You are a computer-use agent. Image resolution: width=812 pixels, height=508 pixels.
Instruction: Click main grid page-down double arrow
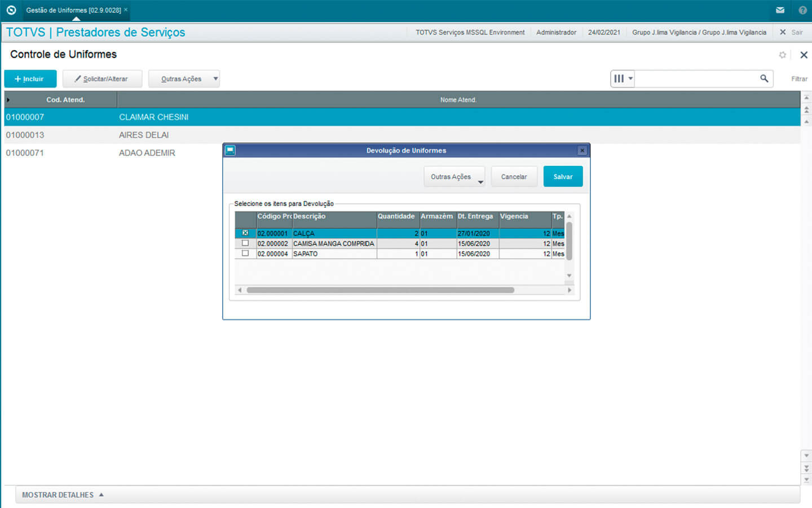tap(806, 468)
